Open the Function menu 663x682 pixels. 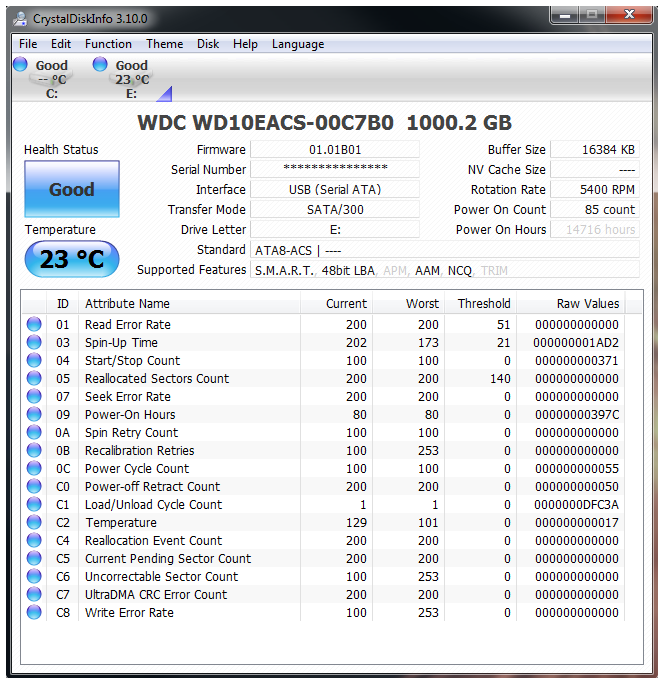(108, 44)
